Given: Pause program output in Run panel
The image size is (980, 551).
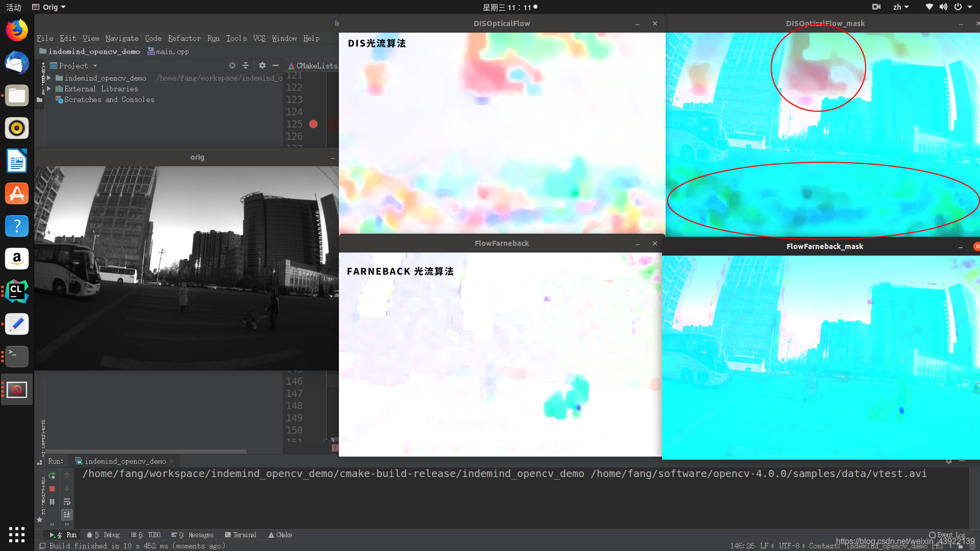Looking at the screenshot, I should tap(52, 502).
